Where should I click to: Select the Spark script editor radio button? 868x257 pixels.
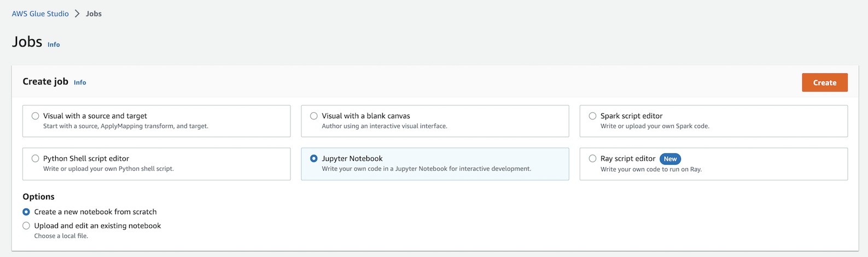(x=592, y=116)
